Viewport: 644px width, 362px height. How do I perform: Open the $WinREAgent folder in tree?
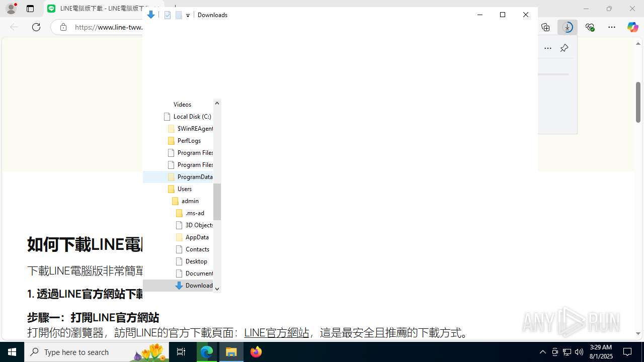coord(195,129)
